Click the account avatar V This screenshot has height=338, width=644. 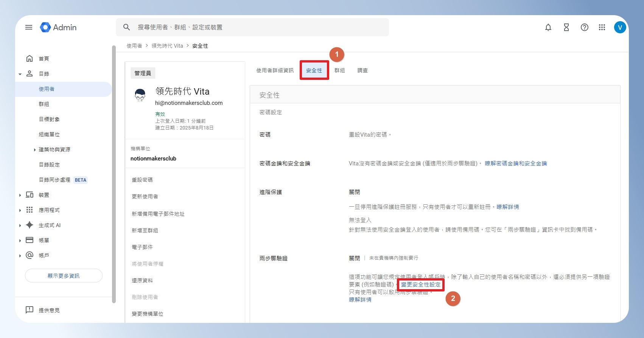click(x=620, y=27)
